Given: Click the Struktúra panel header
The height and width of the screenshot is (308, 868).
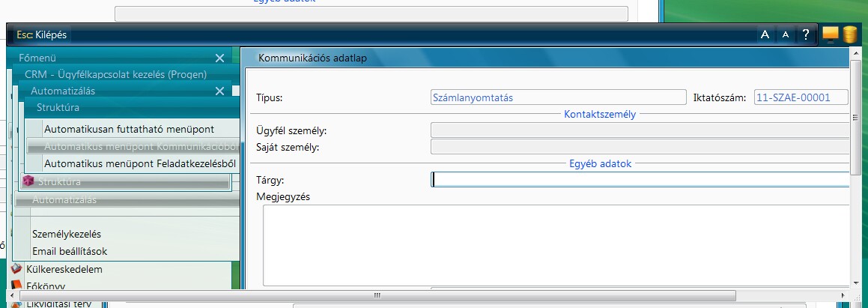Looking at the screenshot, I should pyautogui.click(x=133, y=107).
